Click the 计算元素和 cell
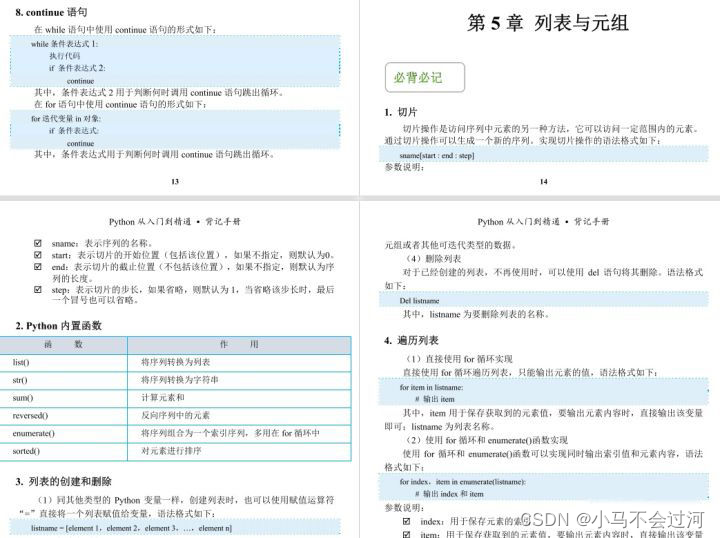 click(239, 398)
